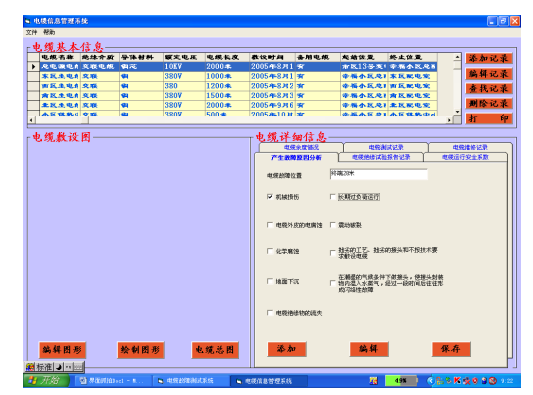533x395 pixels.
Task: Select the 2005年9月6 date cell
Action: click(x=272, y=105)
